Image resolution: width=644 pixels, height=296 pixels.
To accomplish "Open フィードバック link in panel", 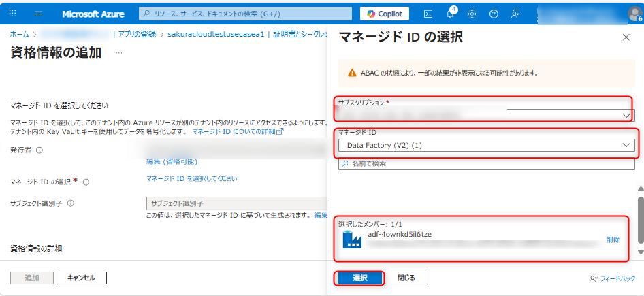I will [613, 278].
